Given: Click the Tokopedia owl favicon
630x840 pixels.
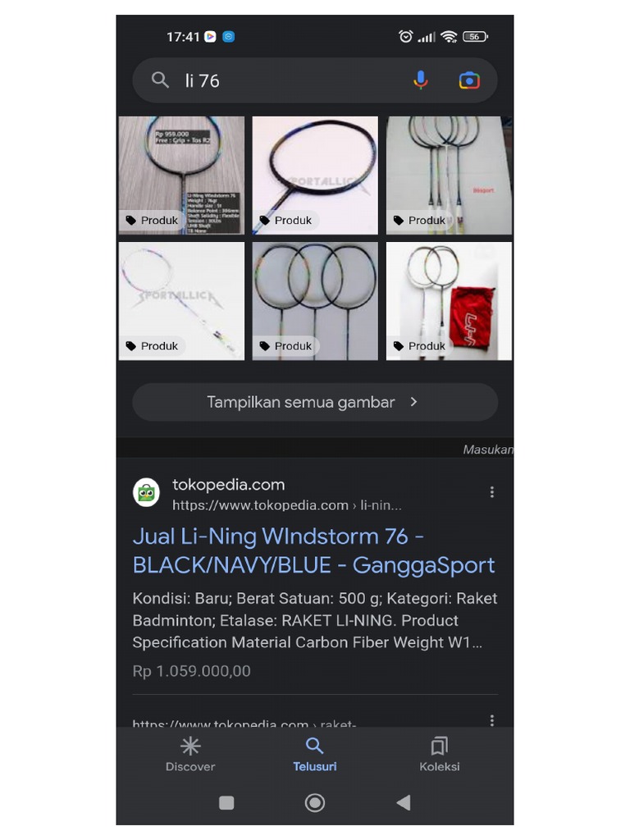Looking at the screenshot, I should click(x=146, y=492).
